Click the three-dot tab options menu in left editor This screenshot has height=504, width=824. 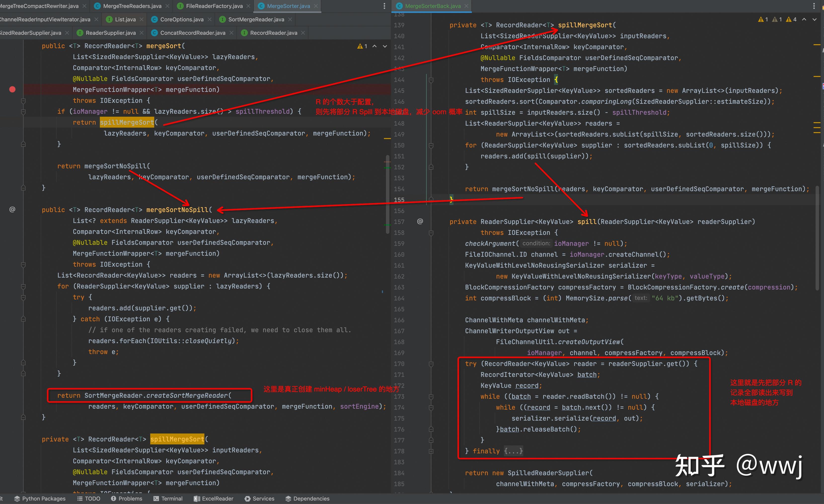point(384,6)
